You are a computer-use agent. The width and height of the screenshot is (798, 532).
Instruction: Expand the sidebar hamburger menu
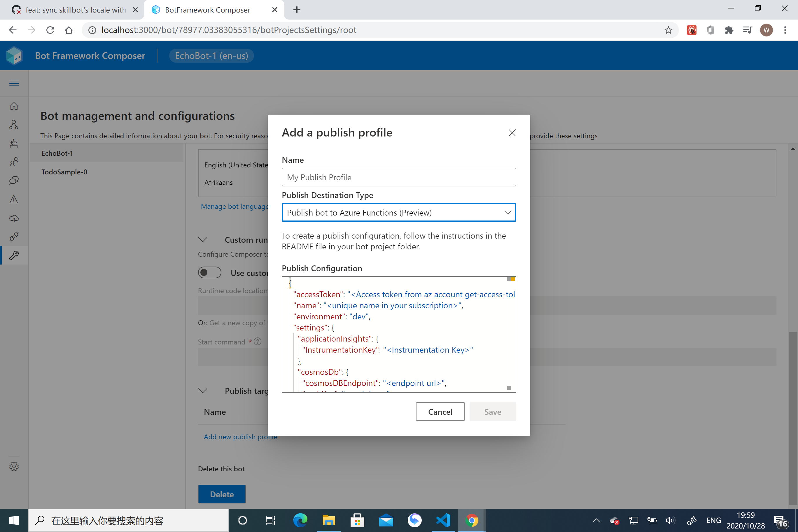14,83
